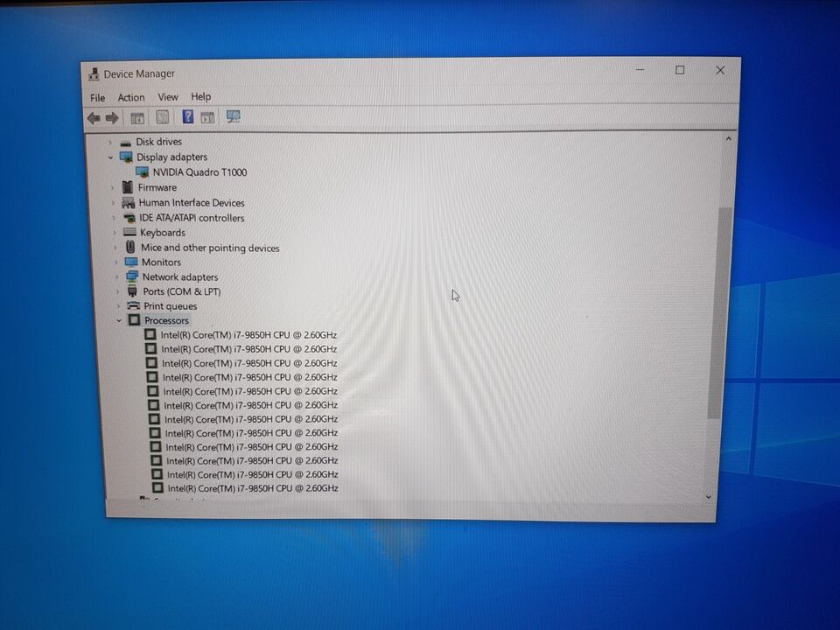Select the IDE ATA/ATAPI controllers icon
Image resolution: width=840 pixels, height=630 pixels.
point(129,218)
